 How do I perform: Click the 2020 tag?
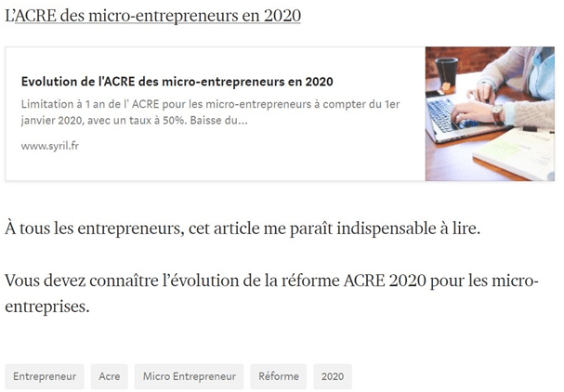point(332,376)
